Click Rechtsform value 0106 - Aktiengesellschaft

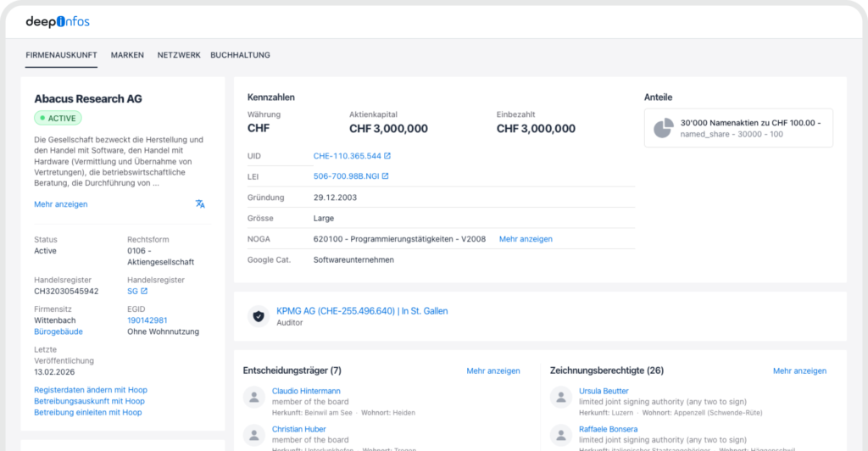point(160,256)
